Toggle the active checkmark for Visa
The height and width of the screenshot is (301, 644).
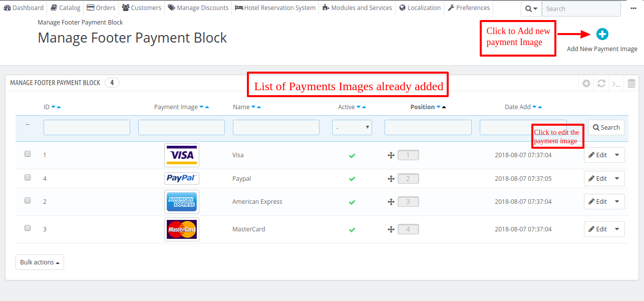click(x=352, y=156)
